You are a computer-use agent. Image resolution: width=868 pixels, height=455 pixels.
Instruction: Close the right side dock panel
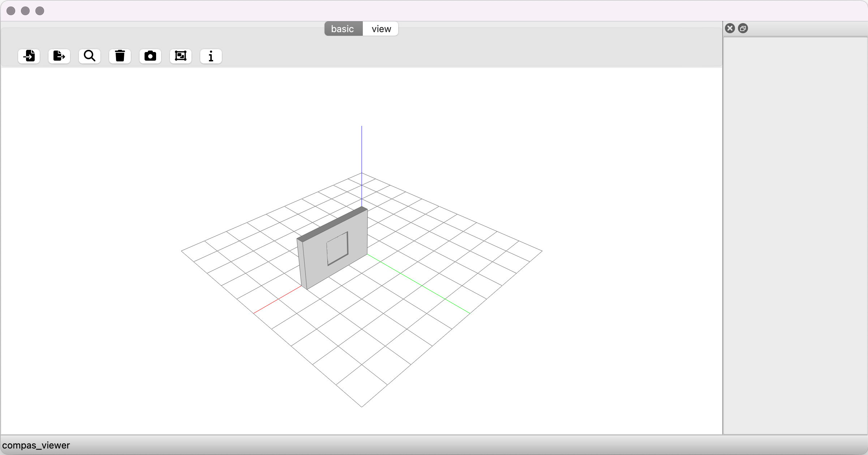pyautogui.click(x=730, y=28)
